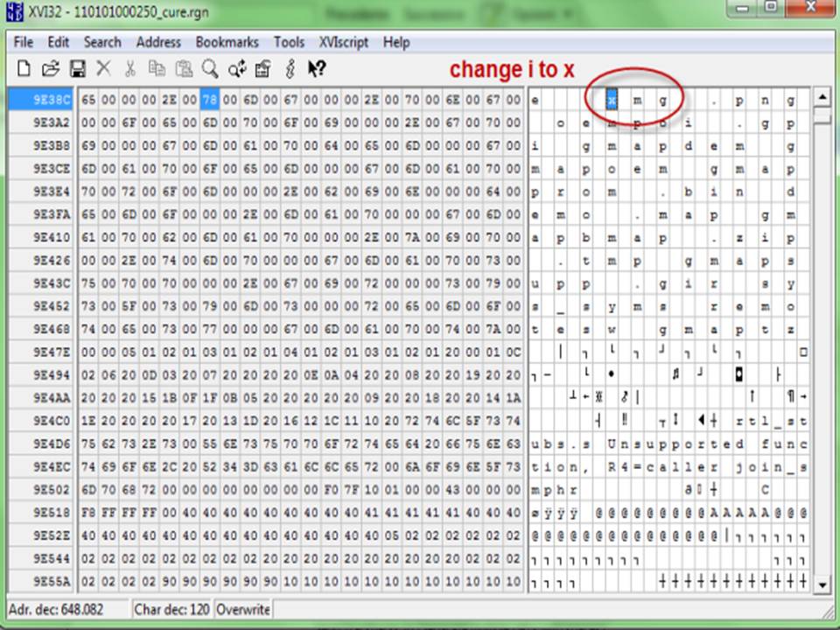The width and height of the screenshot is (840, 630).
Task: Click the Delete (X) toolbar icon
Action: point(104,68)
